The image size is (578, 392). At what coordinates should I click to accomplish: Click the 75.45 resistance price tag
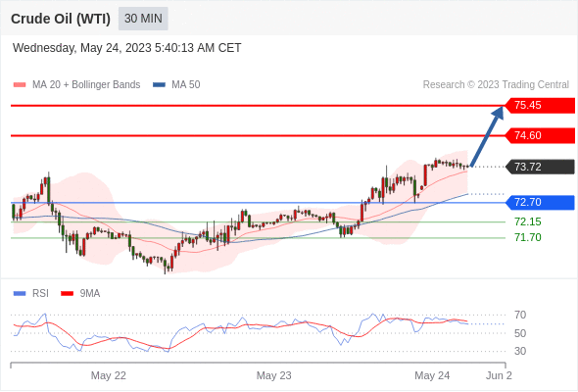540,106
